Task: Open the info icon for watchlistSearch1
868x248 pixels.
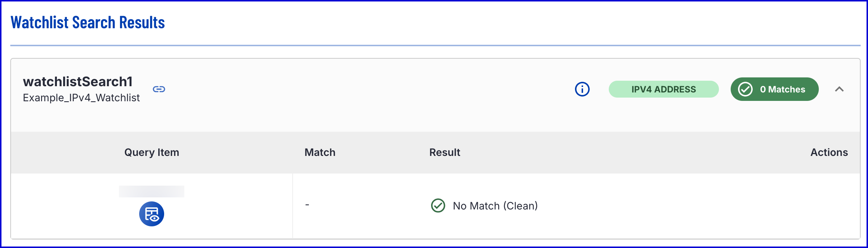Action: 582,89
